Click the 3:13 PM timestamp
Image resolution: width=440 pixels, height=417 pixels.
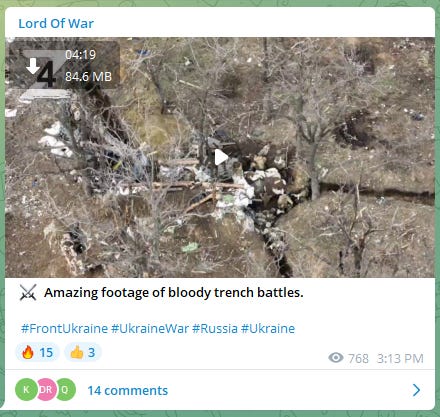pos(400,359)
